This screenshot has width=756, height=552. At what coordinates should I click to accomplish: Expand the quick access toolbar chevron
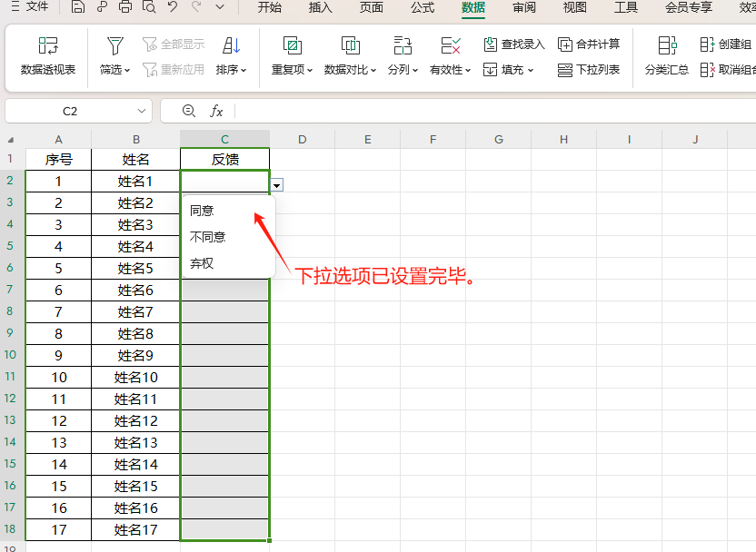[220, 6]
